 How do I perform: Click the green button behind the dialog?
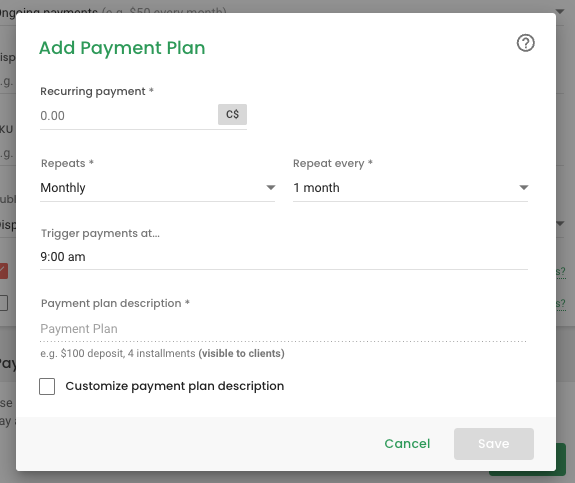(x=561, y=460)
